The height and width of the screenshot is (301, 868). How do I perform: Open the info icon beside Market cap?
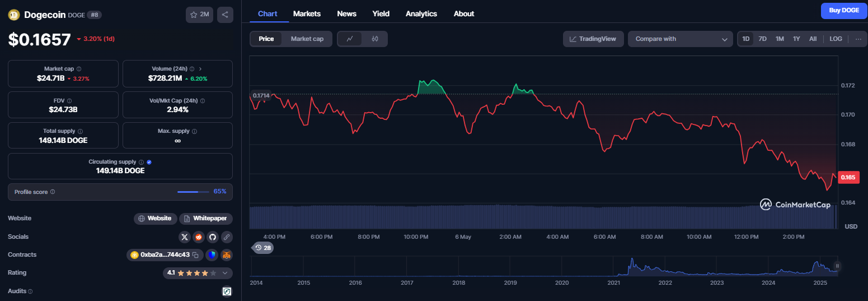tap(78, 69)
